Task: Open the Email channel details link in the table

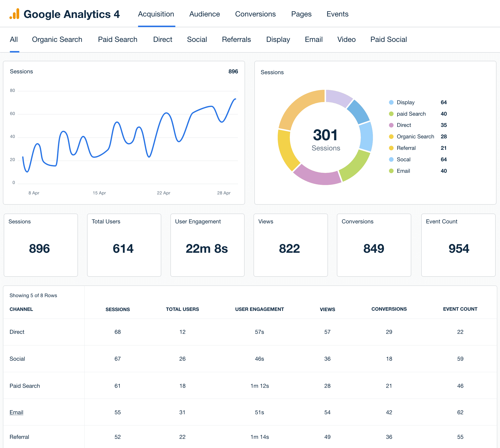Action: pyautogui.click(x=16, y=412)
